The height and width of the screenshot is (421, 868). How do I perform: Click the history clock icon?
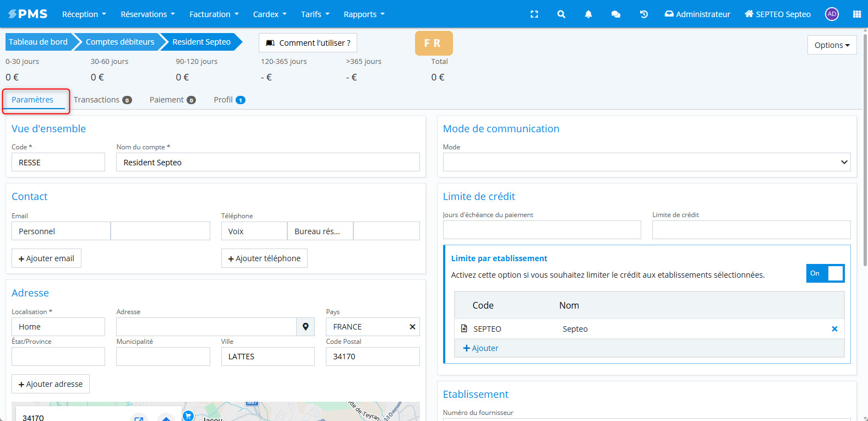pyautogui.click(x=643, y=14)
